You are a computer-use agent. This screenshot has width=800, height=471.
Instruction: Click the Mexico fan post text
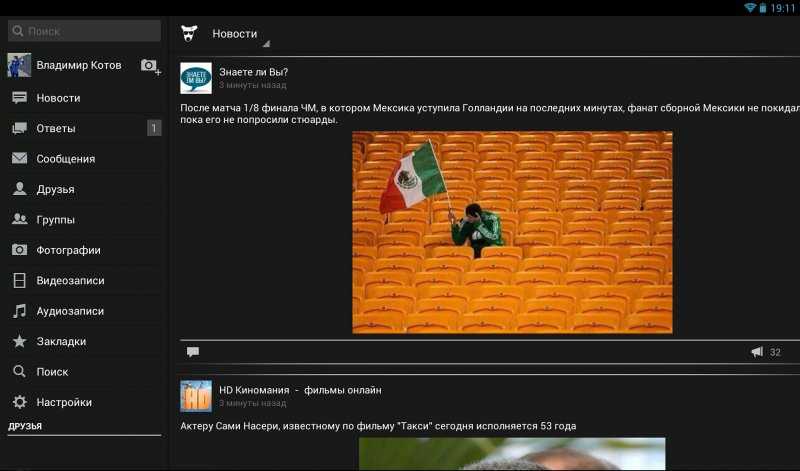490,114
